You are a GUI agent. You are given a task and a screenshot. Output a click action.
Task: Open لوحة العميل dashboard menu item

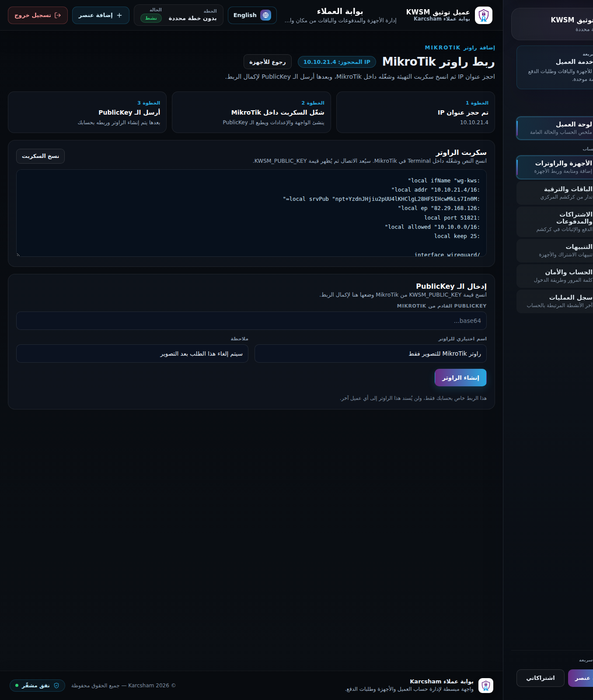[x=555, y=128]
